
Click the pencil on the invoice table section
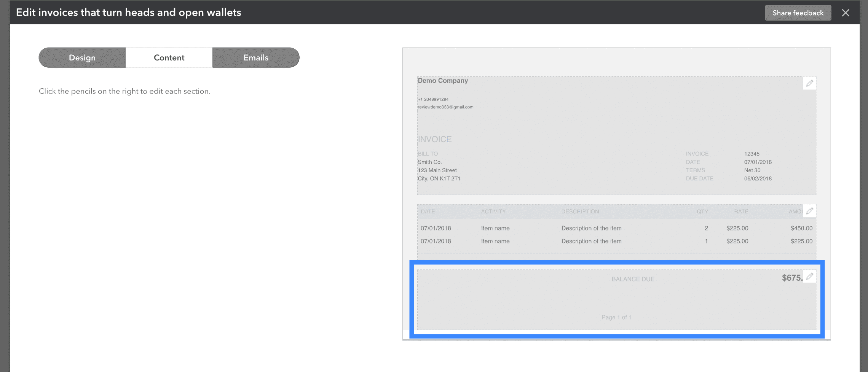tap(809, 211)
